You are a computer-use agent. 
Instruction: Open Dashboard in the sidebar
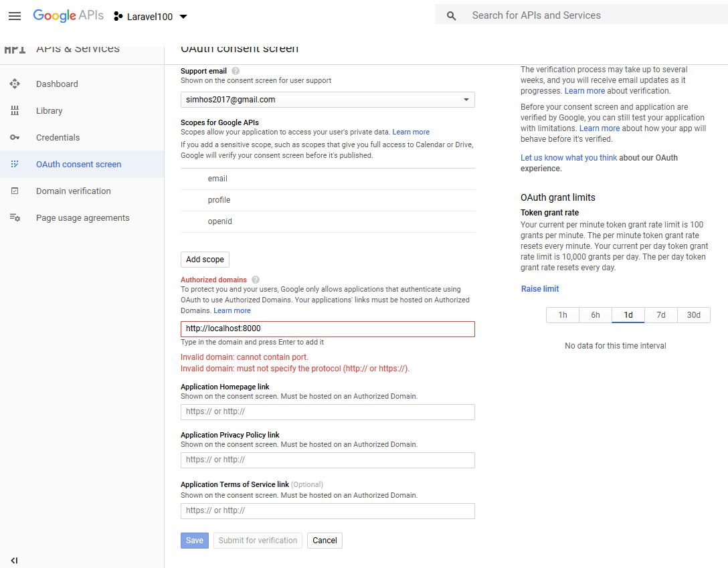(57, 84)
